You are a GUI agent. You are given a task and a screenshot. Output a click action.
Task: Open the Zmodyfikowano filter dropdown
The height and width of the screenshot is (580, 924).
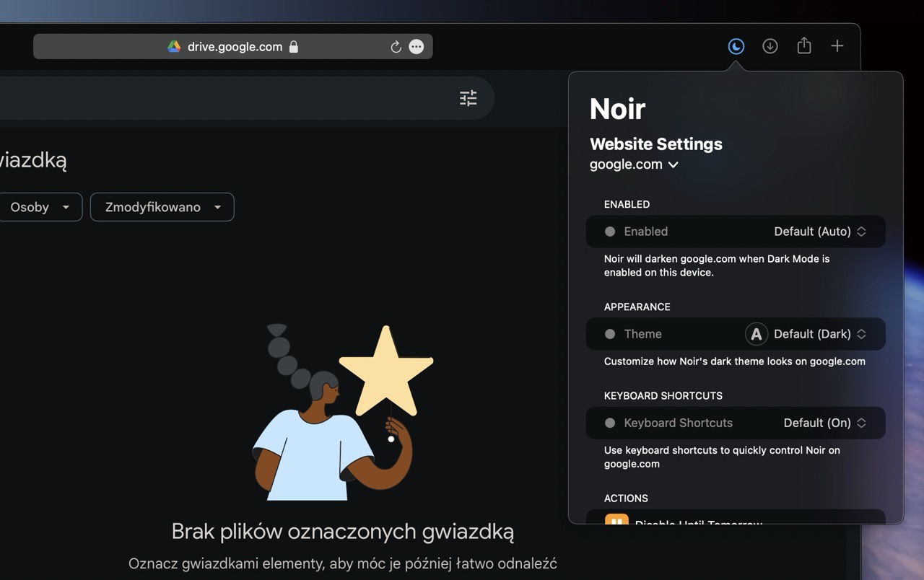click(x=162, y=207)
